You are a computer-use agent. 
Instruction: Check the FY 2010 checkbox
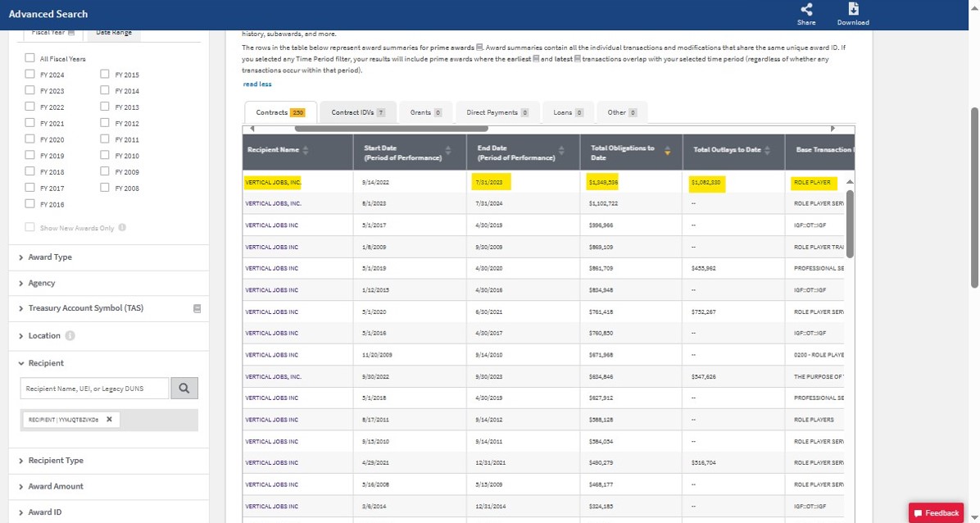coord(105,156)
